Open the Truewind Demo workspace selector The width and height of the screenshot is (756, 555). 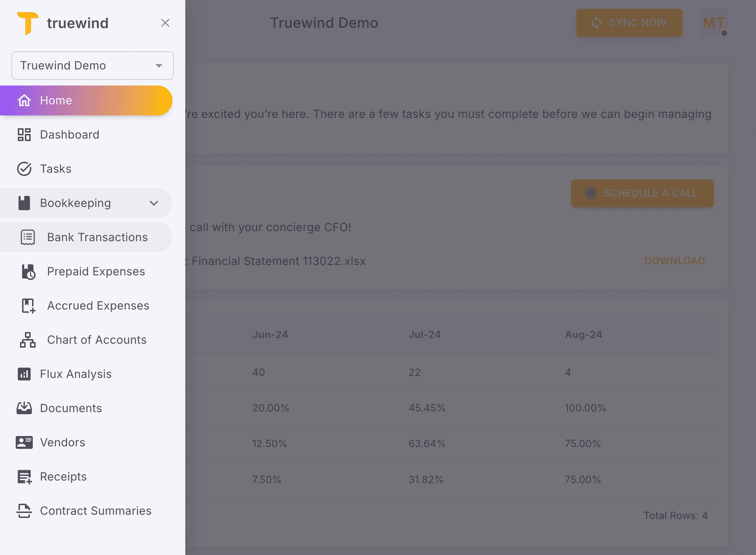tap(92, 66)
